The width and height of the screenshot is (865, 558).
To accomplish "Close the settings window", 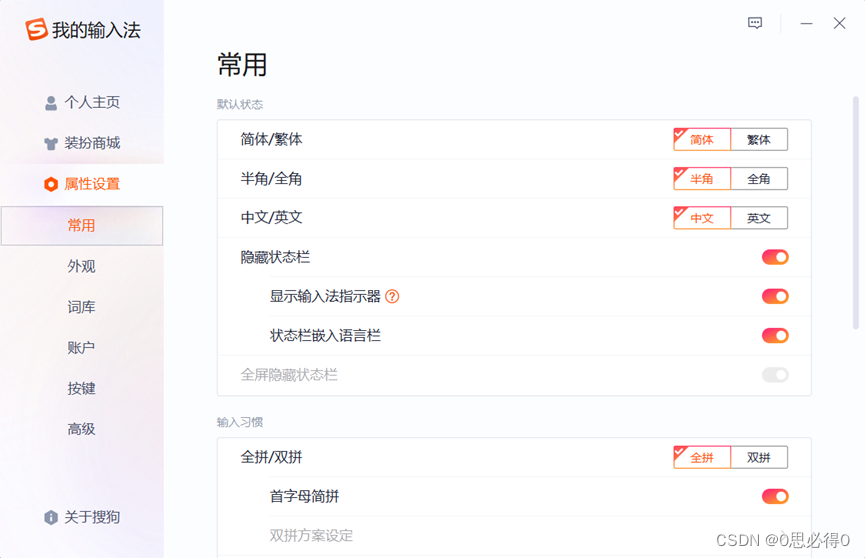I will (x=839, y=23).
